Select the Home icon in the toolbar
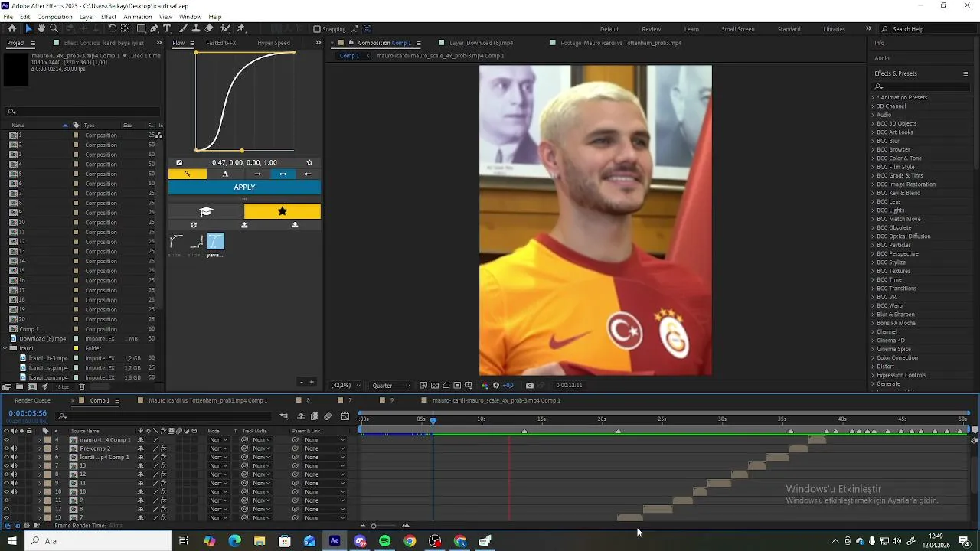Viewport: 980px width, 551px height. click(x=12, y=28)
